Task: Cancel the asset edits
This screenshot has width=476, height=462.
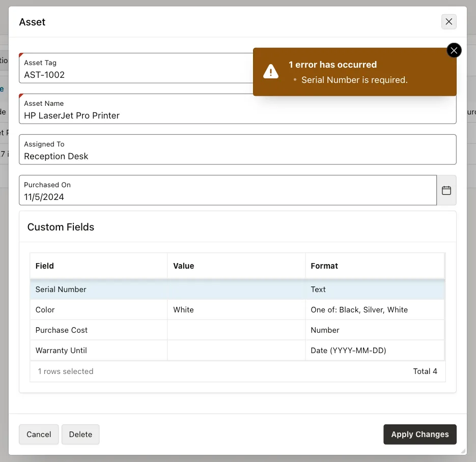Action: (39, 435)
